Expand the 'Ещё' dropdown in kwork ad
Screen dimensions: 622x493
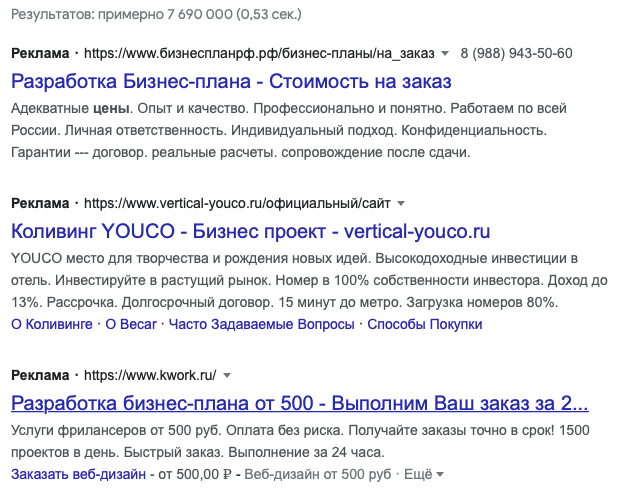[x=424, y=474]
